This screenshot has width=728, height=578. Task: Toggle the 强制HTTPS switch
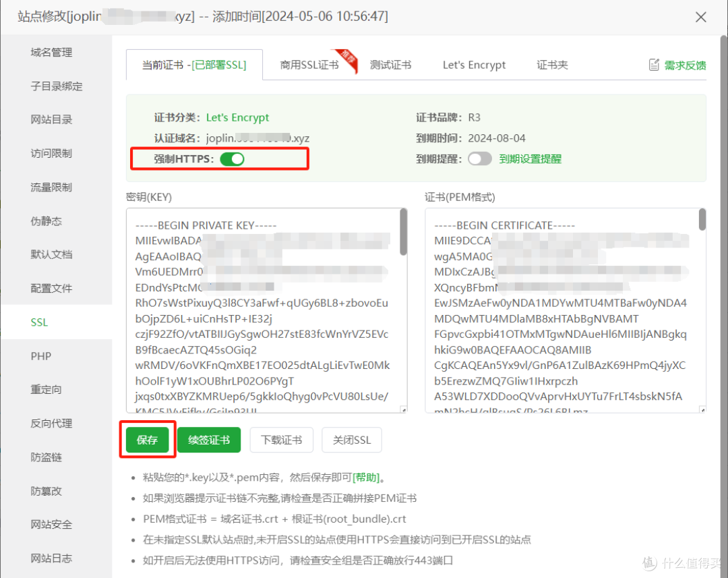click(x=232, y=159)
